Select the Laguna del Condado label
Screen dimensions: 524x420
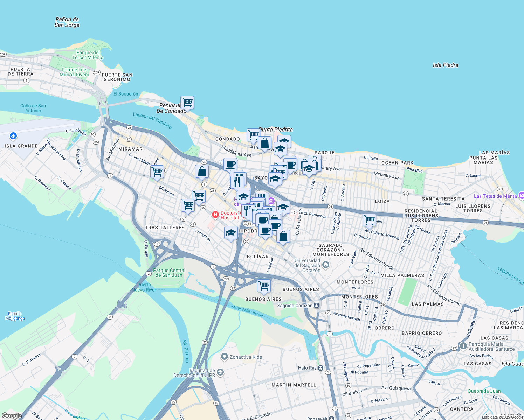(152, 121)
